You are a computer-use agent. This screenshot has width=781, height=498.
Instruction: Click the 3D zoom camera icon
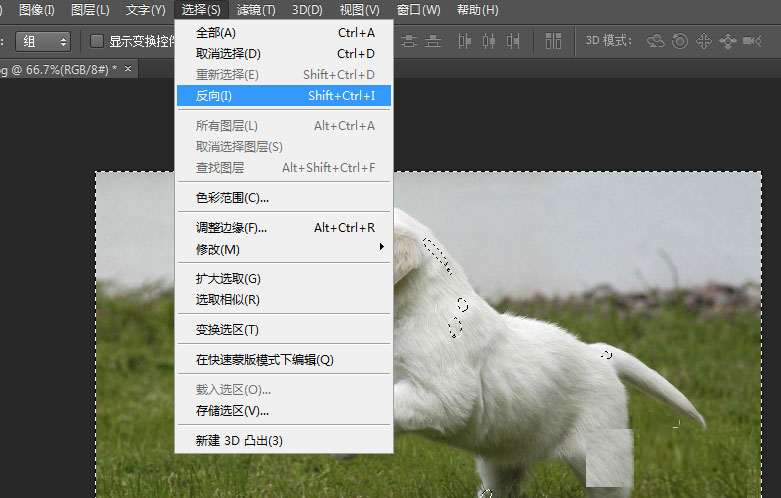tap(752, 41)
